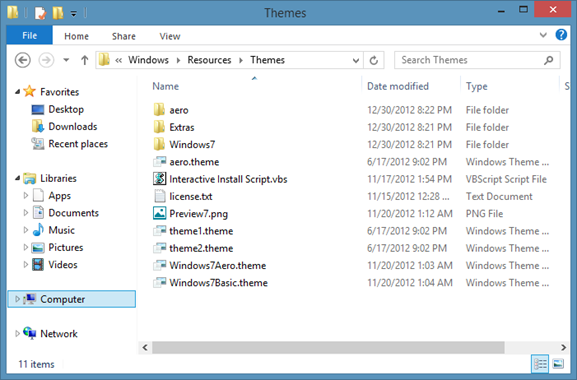Screen dimensions: 577x380
Task: Expand the Apps library node
Action: [x=26, y=195]
